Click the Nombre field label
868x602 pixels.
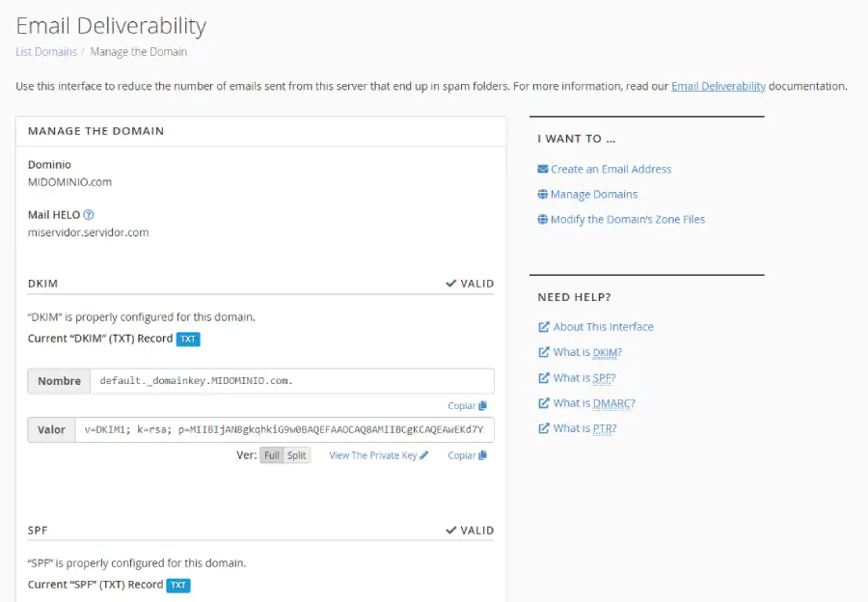(x=59, y=381)
